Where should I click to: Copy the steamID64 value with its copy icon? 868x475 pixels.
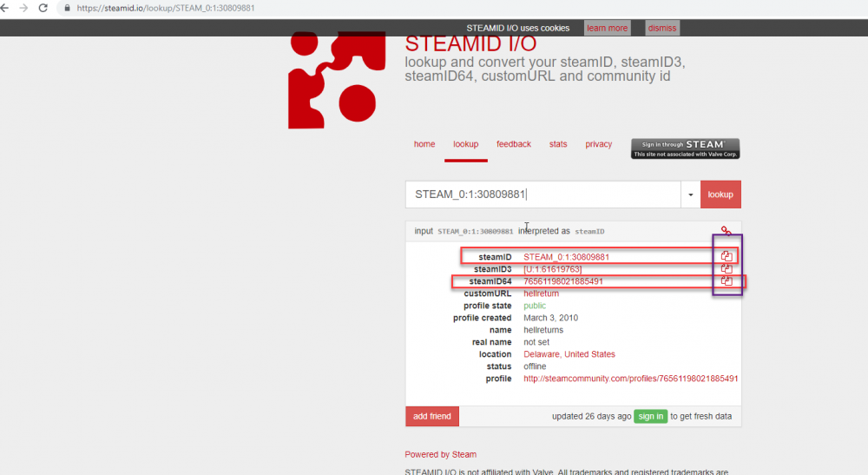pyautogui.click(x=727, y=280)
